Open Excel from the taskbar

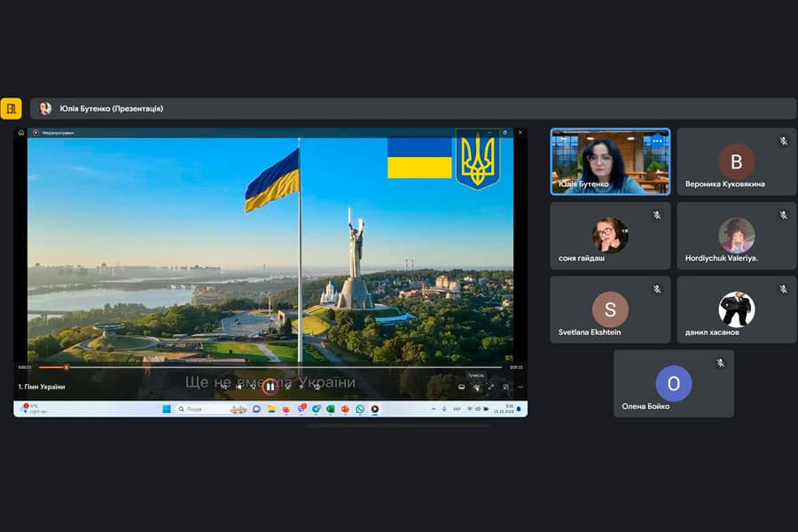pos(331,409)
